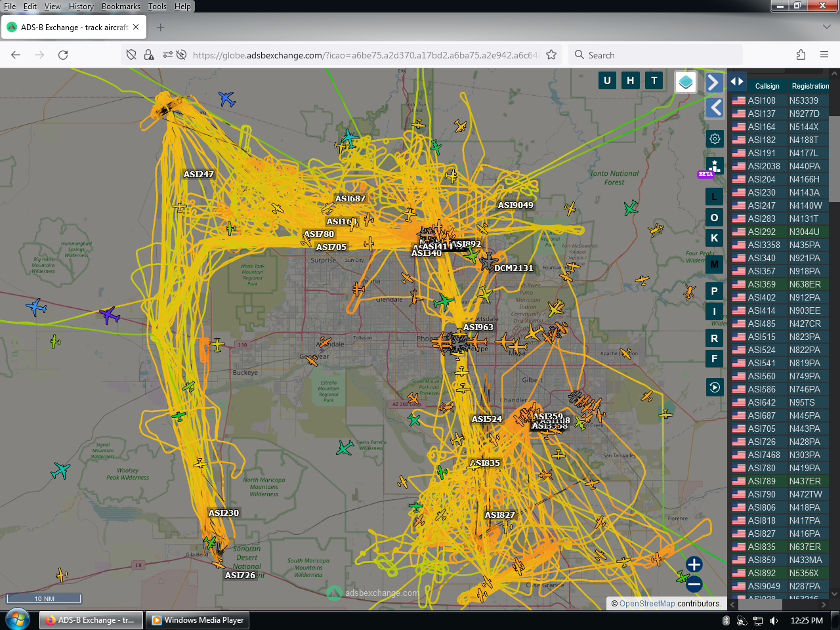Image resolution: width=840 pixels, height=630 pixels.
Task: Click the history replay play icon
Action: click(715, 387)
